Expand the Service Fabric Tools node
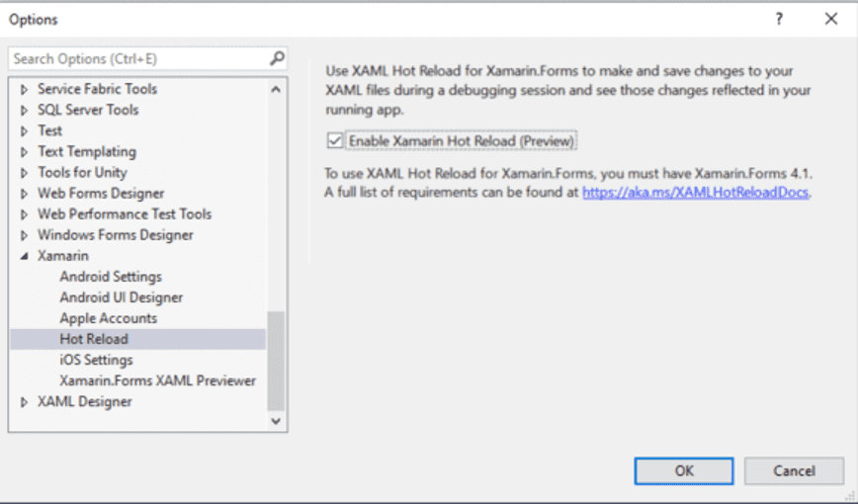The image size is (858, 504). (24, 89)
